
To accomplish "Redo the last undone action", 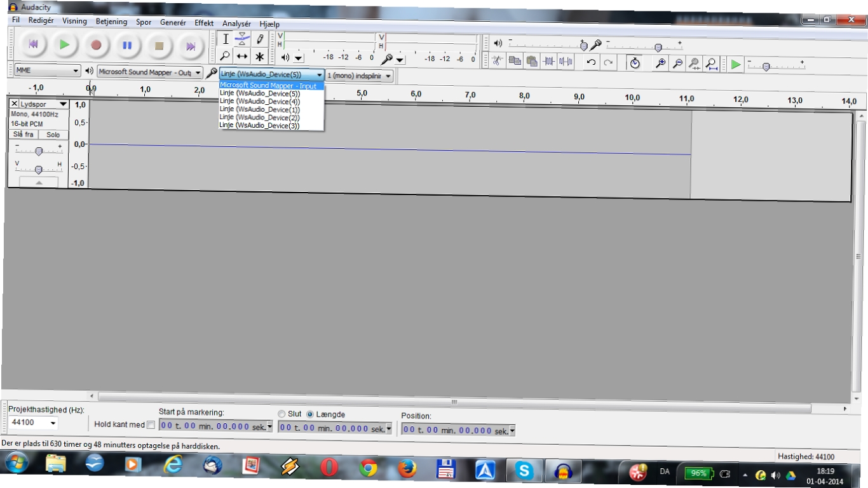I will (x=608, y=62).
